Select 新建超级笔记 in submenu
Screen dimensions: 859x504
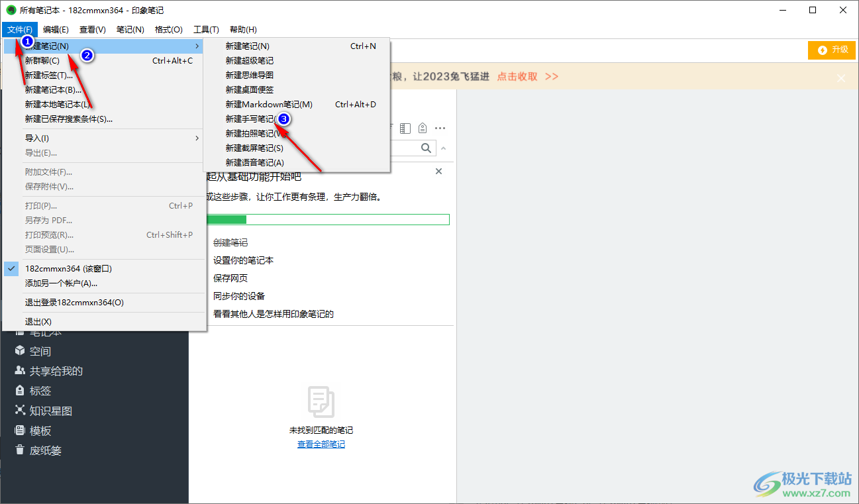297,61
